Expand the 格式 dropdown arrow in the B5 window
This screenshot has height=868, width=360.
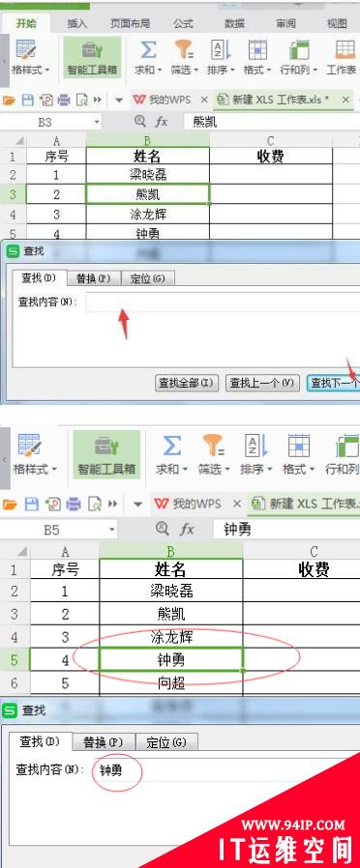coord(312,470)
